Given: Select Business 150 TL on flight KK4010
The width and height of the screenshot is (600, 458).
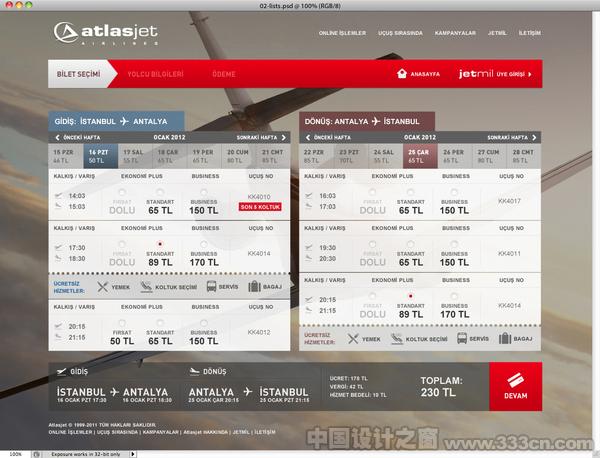Looking at the screenshot, I should [x=204, y=192].
